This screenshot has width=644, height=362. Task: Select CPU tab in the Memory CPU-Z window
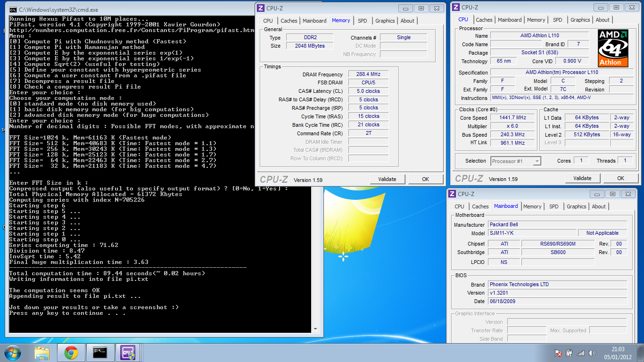(268, 21)
